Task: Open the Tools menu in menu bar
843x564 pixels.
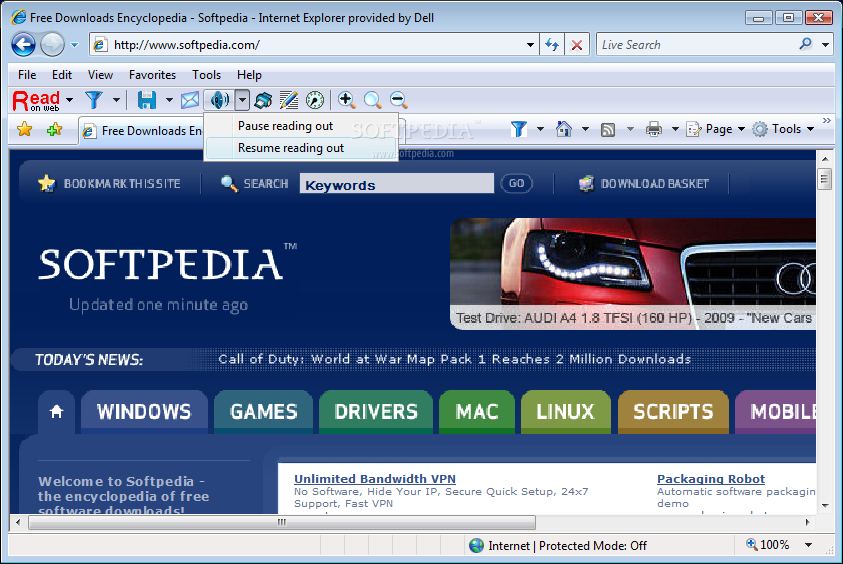Action: point(206,75)
